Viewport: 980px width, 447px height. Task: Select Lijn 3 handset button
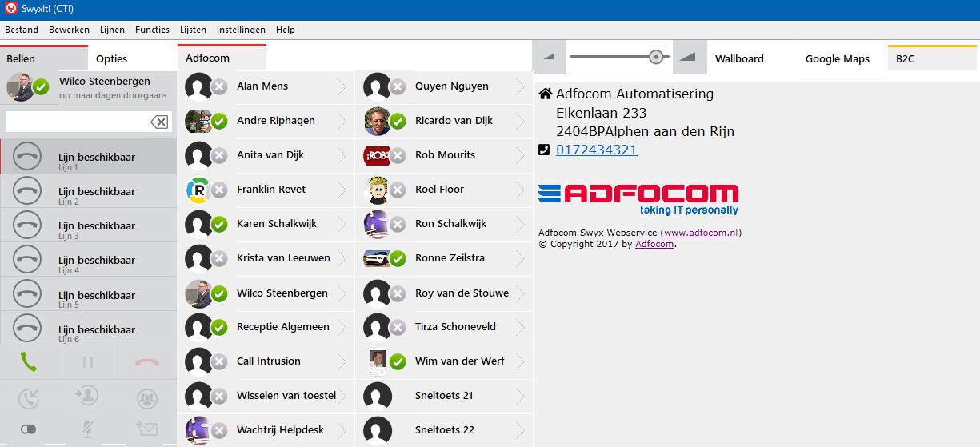(28, 225)
